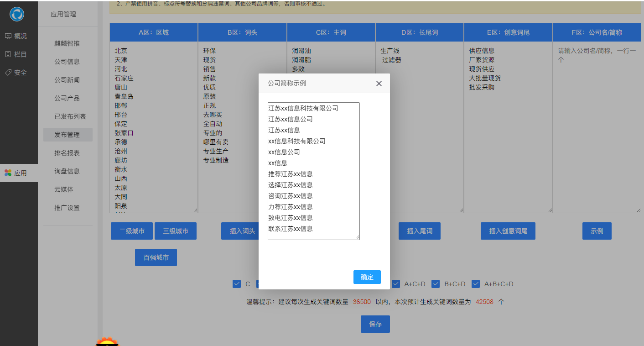The image size is (644, 346).
Task: Click the 保存 button
Action: tap(375, 324)
